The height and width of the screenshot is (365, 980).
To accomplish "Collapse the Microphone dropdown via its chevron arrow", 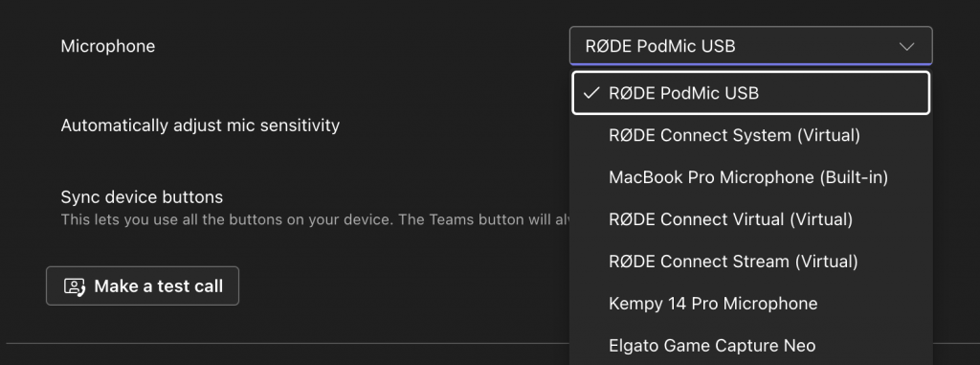I will click(906, 46).
